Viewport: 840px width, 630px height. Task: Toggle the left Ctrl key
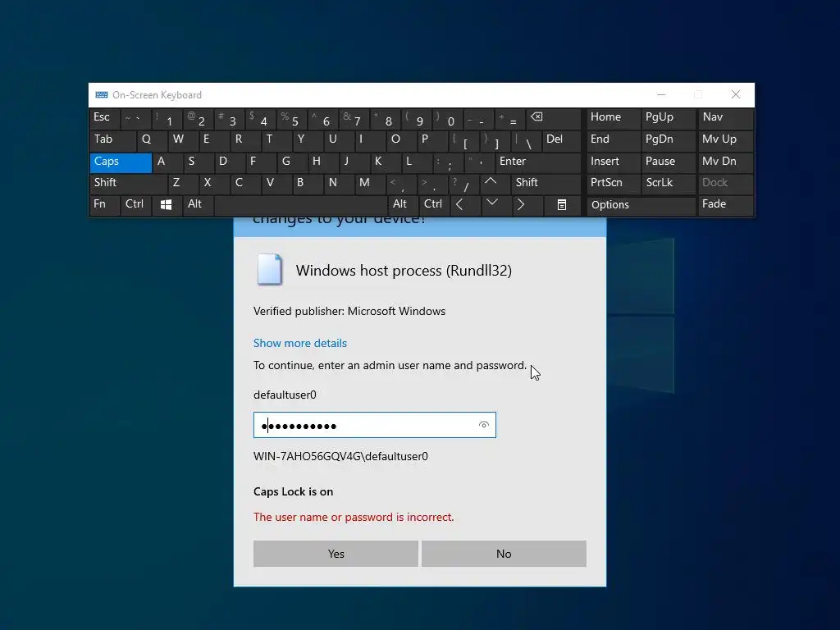click(135, 205)
